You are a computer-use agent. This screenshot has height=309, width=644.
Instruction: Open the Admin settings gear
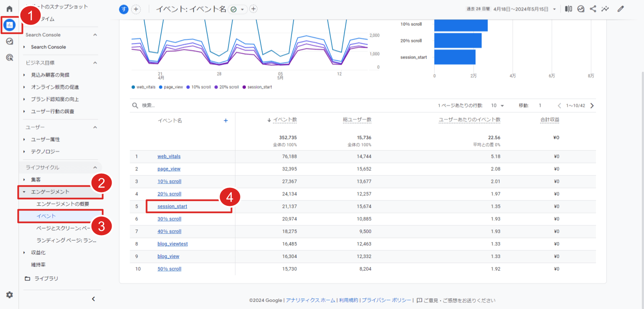click(9, 295)
